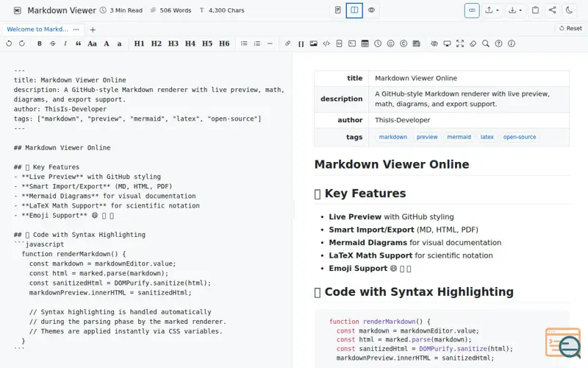Add a new tab with the plus button

click(x=93, y=29)
